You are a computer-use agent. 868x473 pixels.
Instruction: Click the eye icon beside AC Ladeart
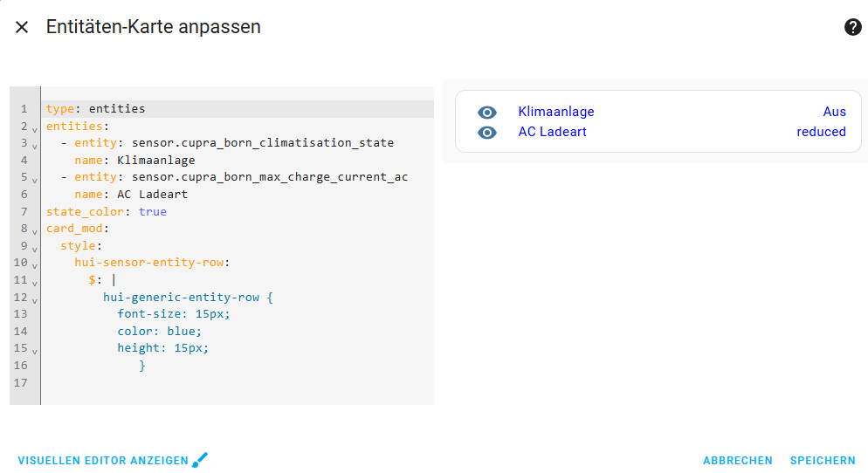[487, 133]
